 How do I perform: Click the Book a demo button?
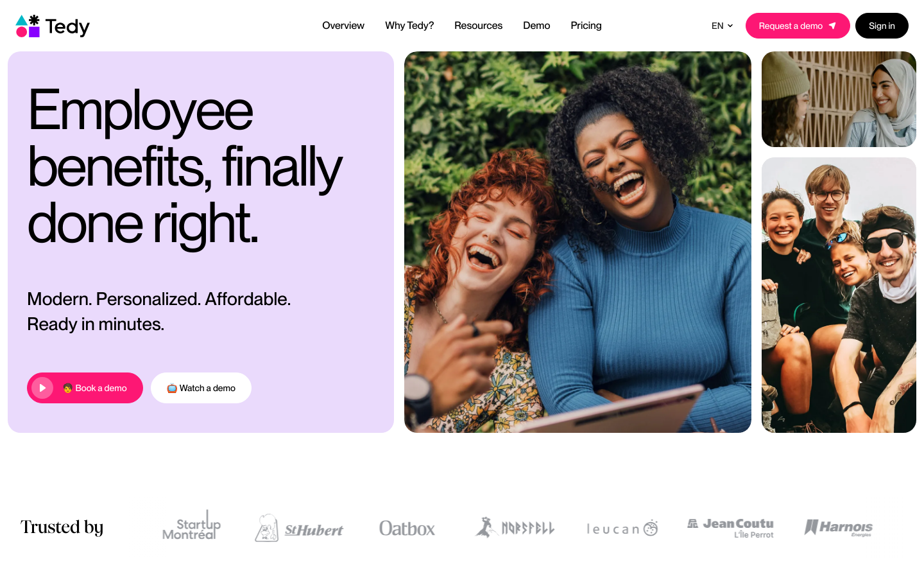(x=85, y=388)
